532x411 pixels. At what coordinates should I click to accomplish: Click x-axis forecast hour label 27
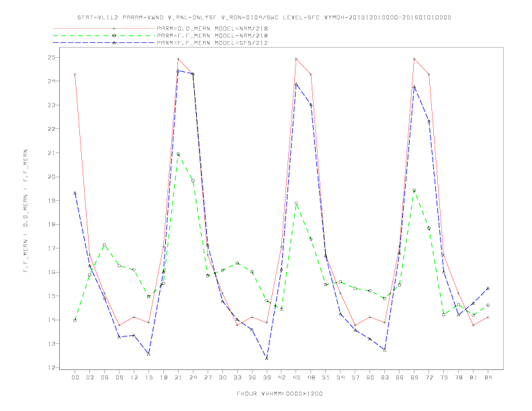(208, 377)
